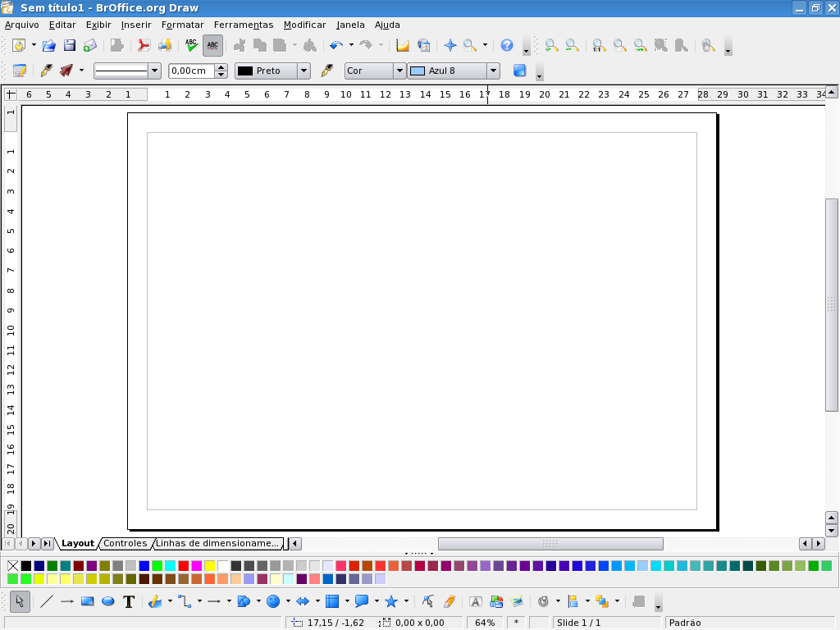The width and height of the screenshot is (840, 630).
Task: Toggle the Shadow button beside Azul 8
Action: (x=519, y=71)
